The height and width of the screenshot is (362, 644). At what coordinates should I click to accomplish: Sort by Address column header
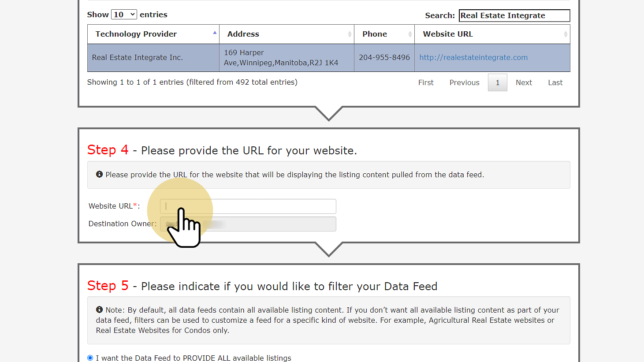pyautogui.click(x=287, y=34)
